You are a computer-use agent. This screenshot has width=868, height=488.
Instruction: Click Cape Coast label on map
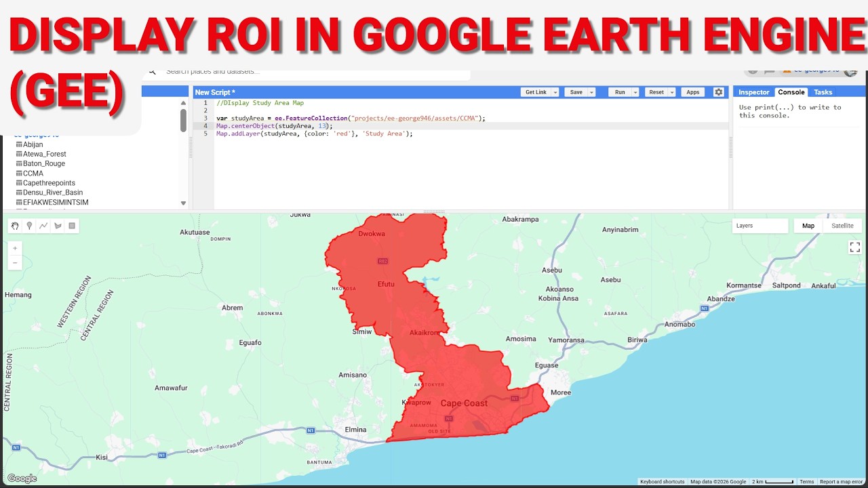pos(464,403)
